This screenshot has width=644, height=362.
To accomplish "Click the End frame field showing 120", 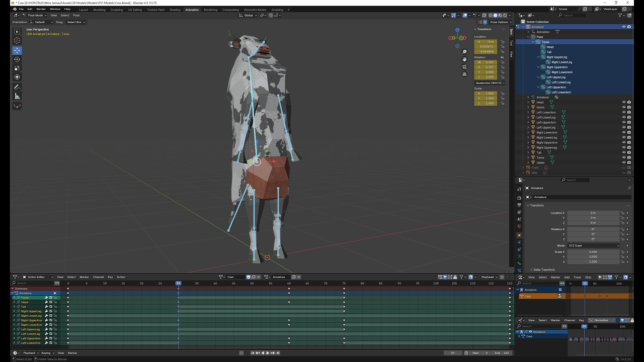I will point(503,353).
